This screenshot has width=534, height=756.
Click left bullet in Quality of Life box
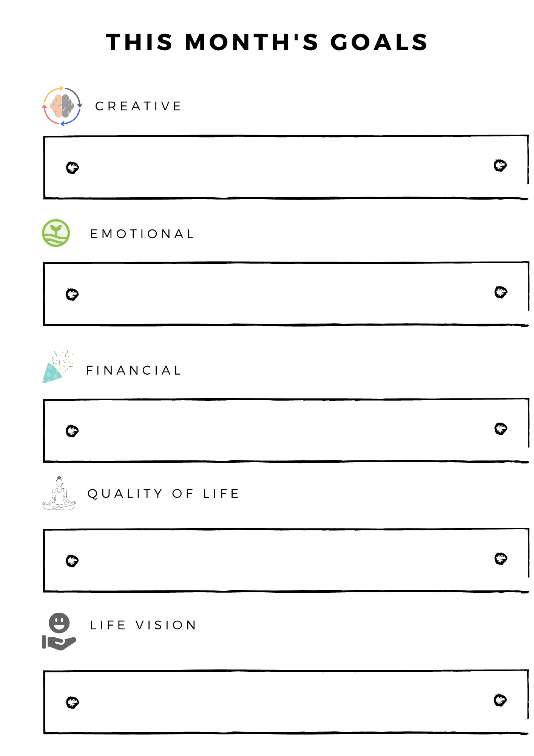click(72, 561)
